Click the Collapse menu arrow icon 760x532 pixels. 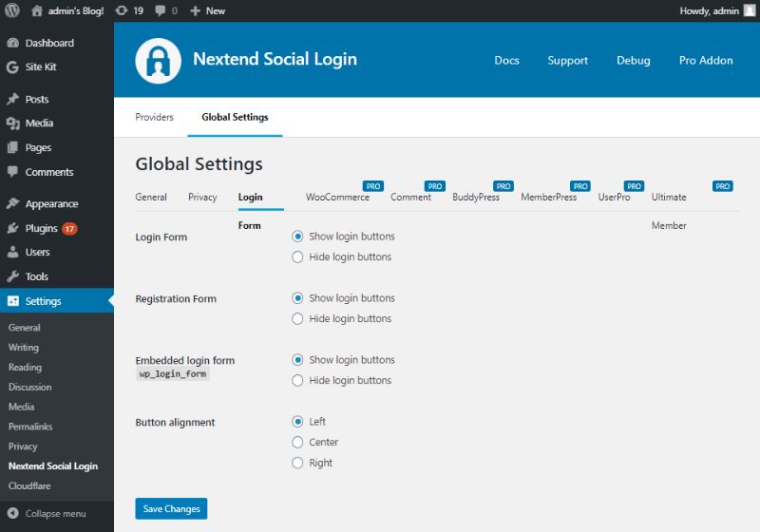point(13,513)
